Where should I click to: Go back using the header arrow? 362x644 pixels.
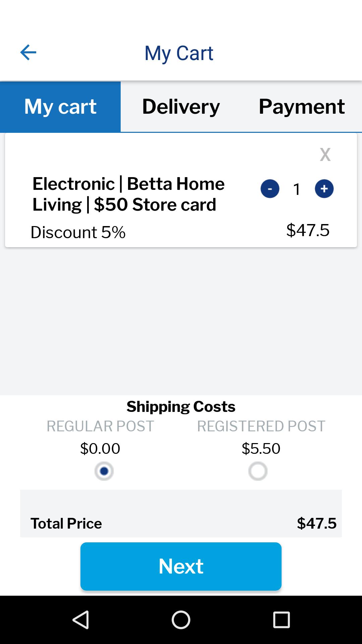(x=28, y=53)
